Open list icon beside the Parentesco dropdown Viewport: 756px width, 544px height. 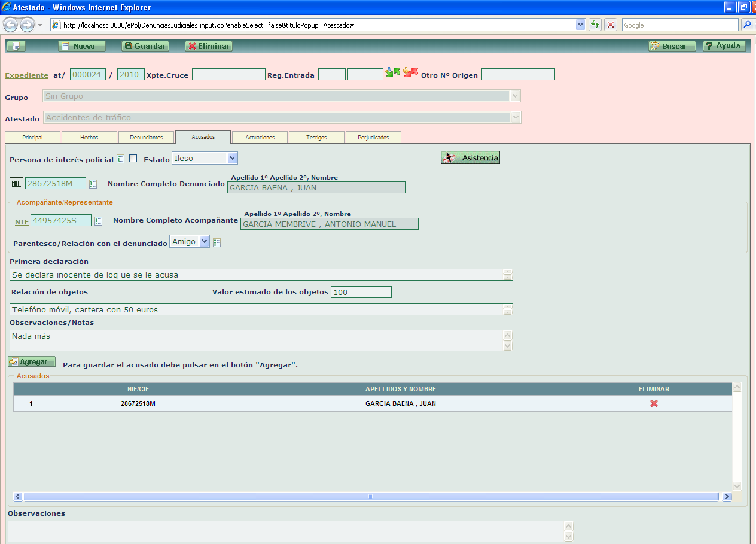[217, 243]
